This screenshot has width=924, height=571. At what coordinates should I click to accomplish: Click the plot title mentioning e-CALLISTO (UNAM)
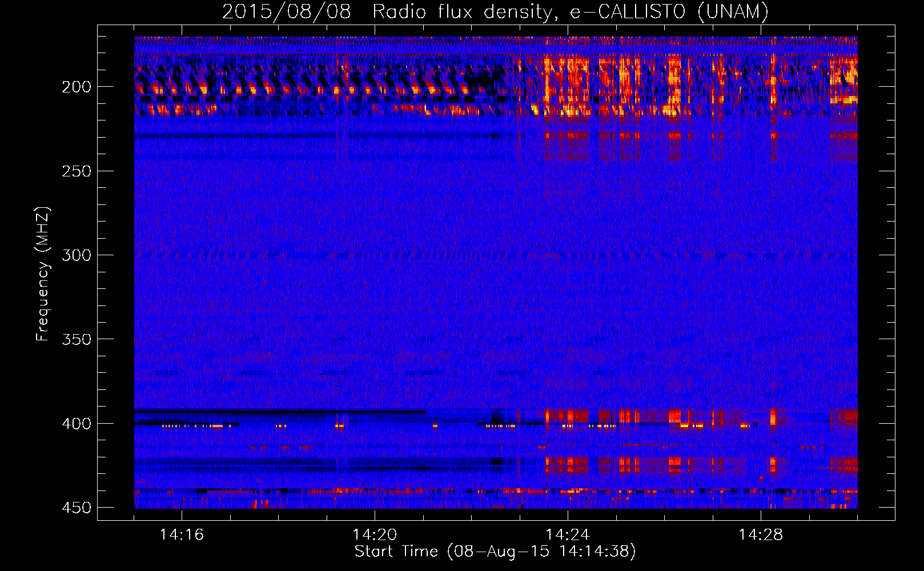click(495, 11)
